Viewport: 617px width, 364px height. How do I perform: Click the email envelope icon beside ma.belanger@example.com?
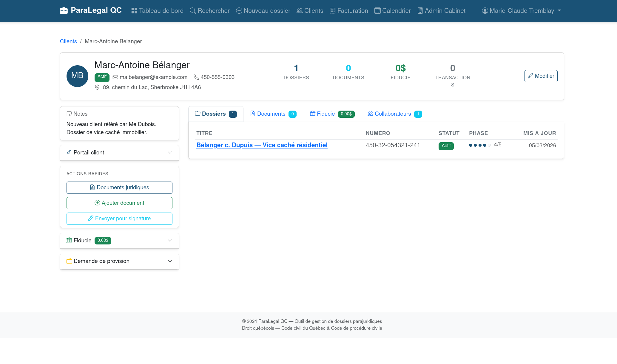(x=116, y=77)
